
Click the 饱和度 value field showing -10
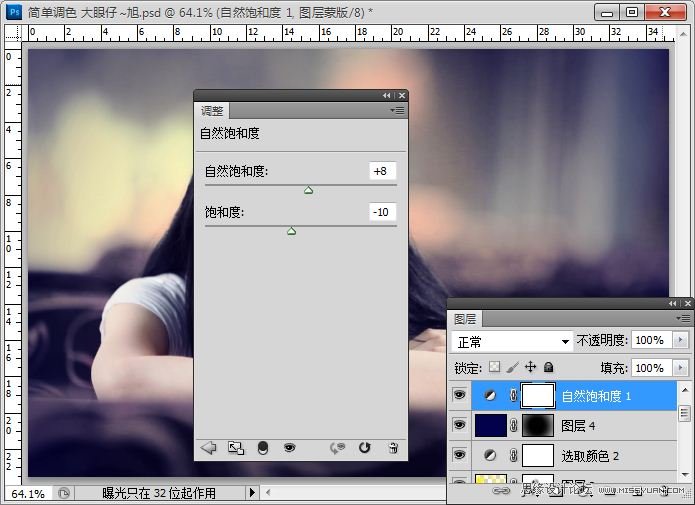click(382, 212)
